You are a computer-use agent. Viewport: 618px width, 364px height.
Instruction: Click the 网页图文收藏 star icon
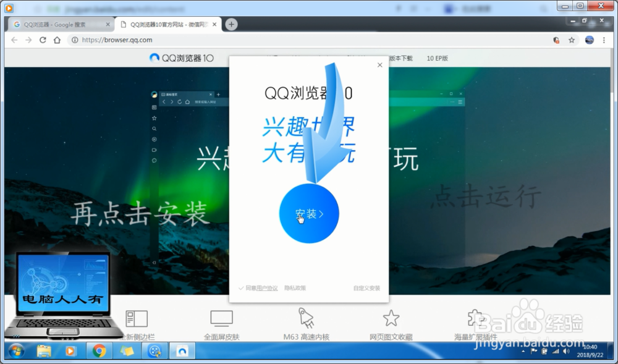pyautogui.click(x=391, y=318)
